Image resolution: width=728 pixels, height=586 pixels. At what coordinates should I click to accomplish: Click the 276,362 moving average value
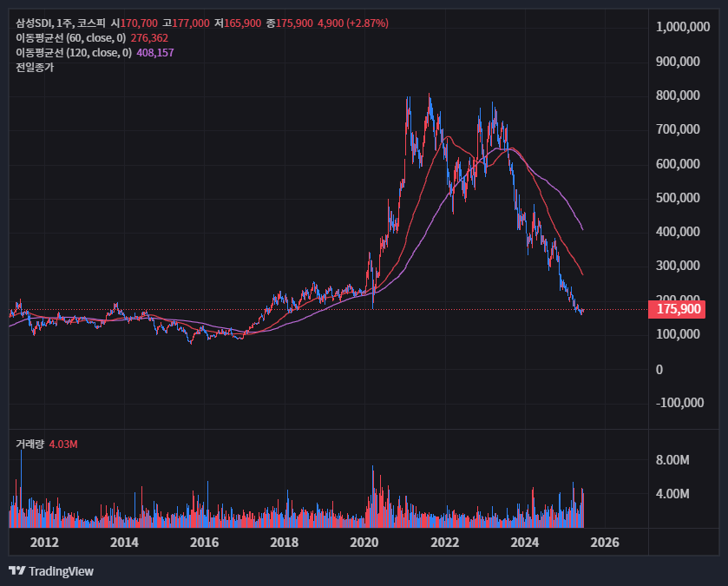coord(149,38)
